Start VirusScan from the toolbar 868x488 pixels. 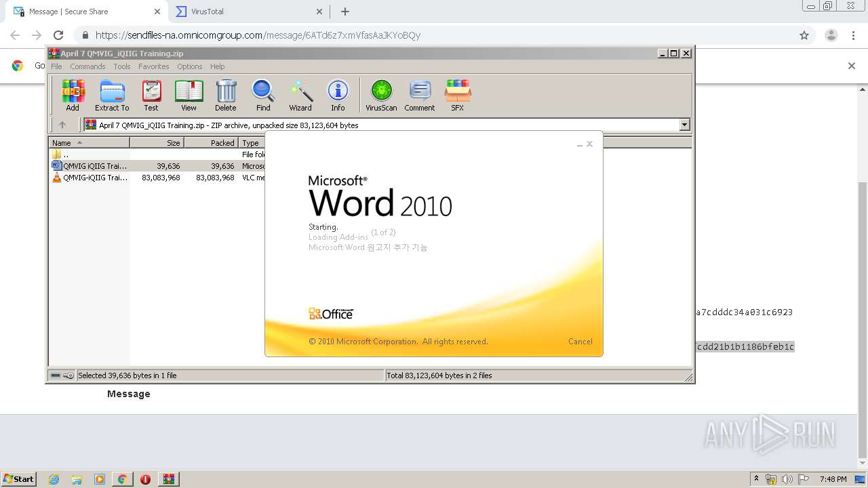[x=381, y=95]
